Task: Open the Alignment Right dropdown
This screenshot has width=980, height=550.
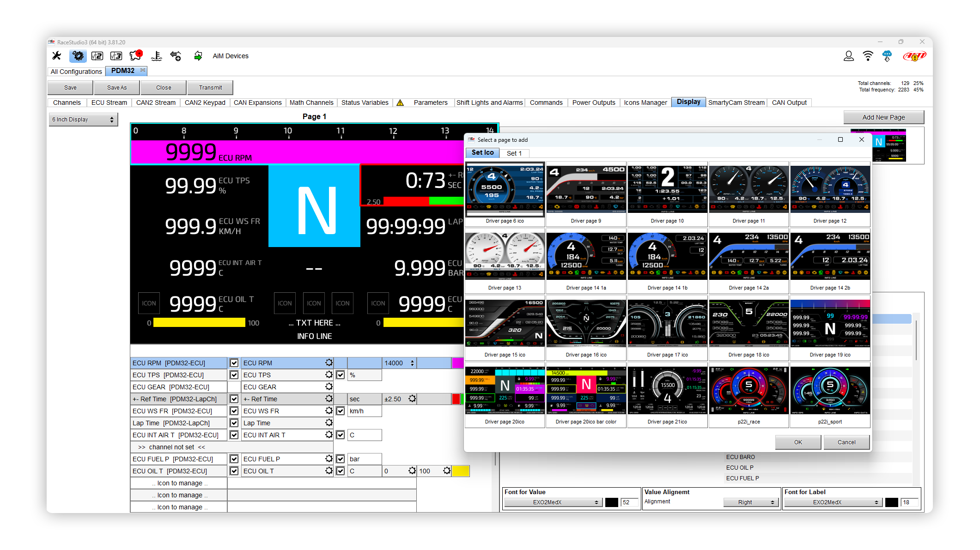Action: tap(750, 502)
